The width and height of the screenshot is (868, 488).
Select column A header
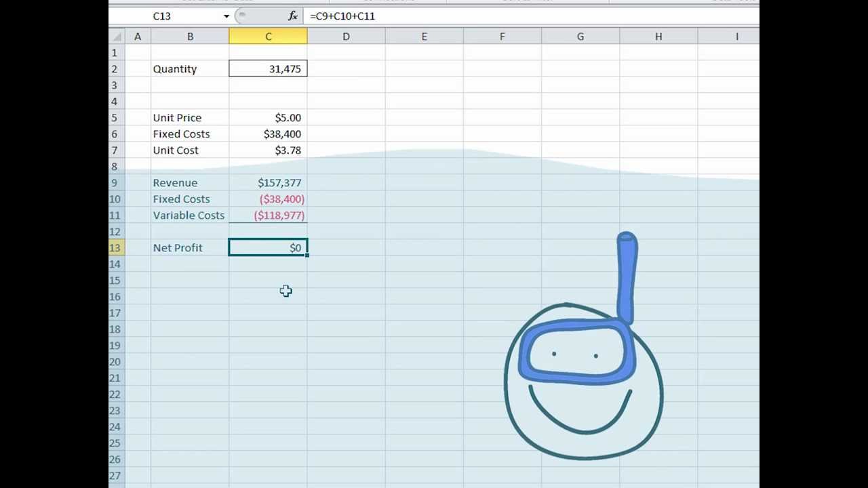point(138,37)
